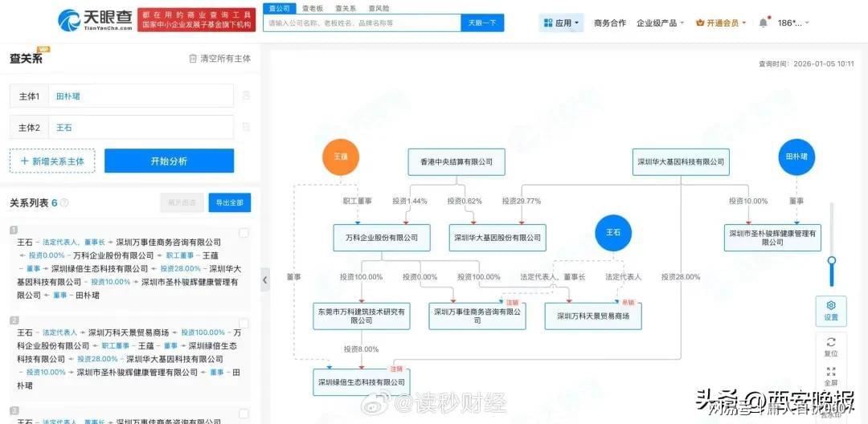Open the 应用 dropdown menu
This screenshot has height=424, width=868.
point(561,23)
